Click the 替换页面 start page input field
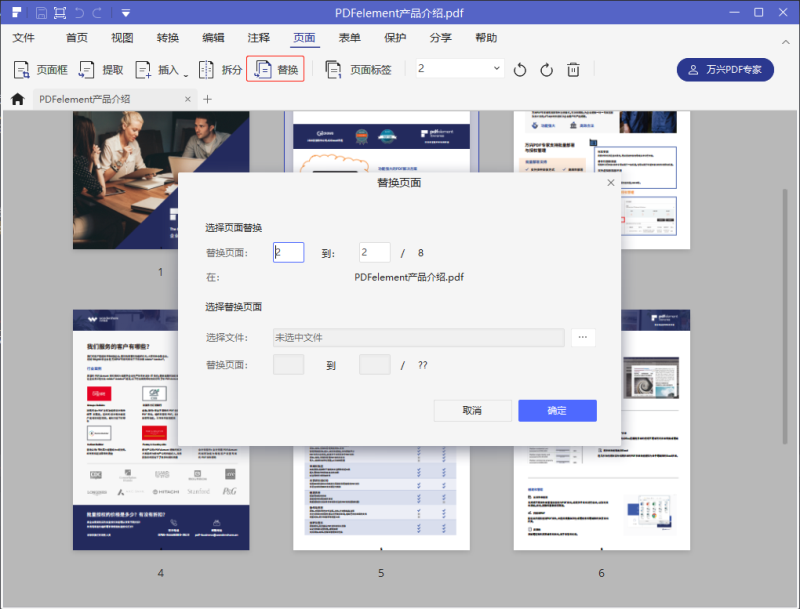This screenshot has width=800, height=609. (288, 252)
